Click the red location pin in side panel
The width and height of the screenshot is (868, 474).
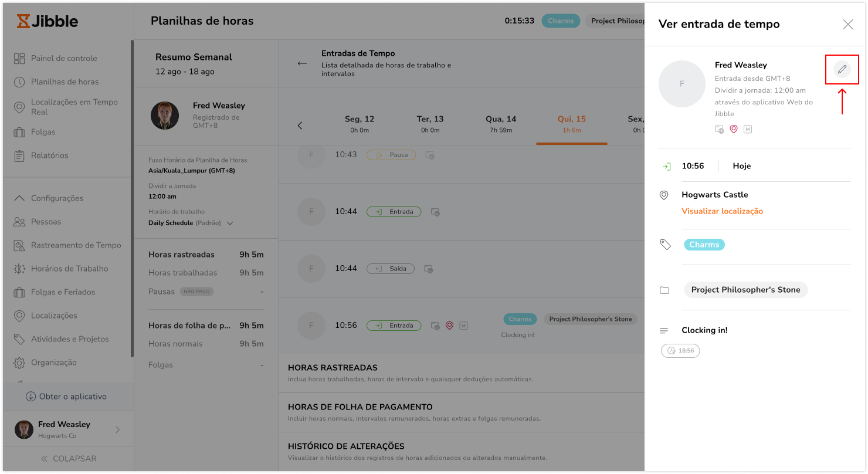[733, 129]
